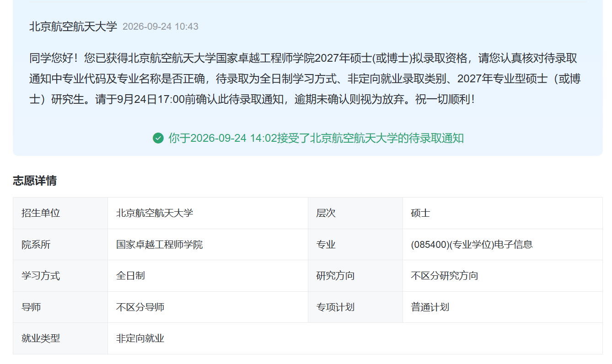Click the 普通计划 value cell
The height and width of the screenshot is (364, 612).
pos(503,307)
